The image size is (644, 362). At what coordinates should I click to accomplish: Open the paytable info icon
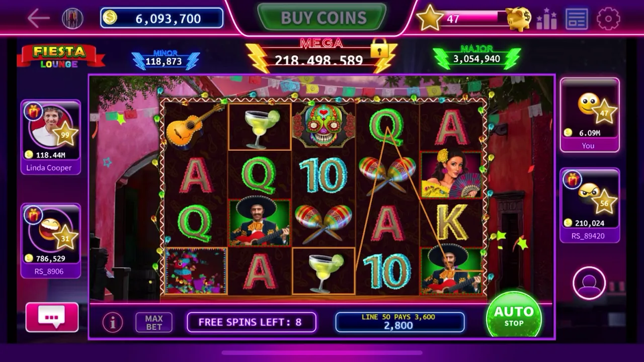(113, 323)
